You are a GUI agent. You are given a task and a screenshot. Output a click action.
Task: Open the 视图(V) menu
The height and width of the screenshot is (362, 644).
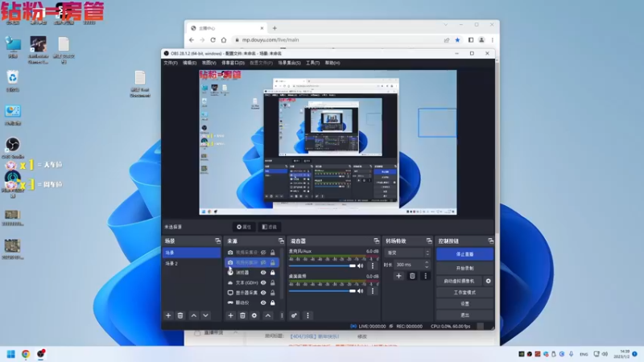208,63
